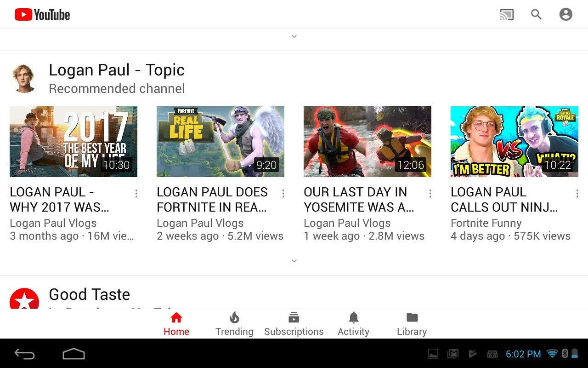Open the 'Good Taste' section title
The width and height of the screenshot is (588, 368).
[x=89, y=294]
